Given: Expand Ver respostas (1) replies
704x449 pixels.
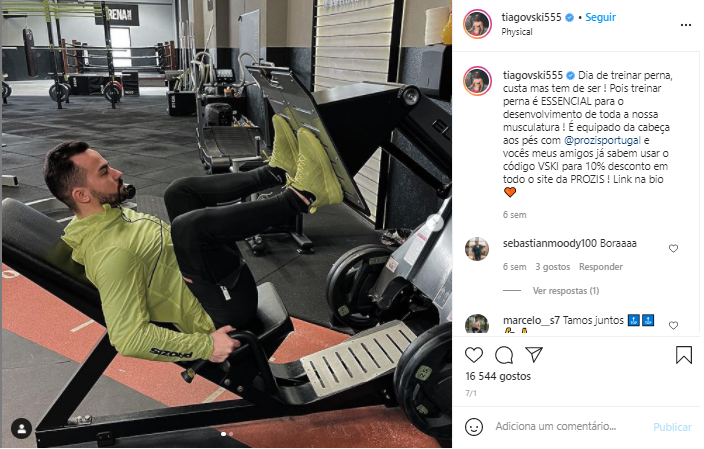Looking at the screenshot, I should [566, 291].
